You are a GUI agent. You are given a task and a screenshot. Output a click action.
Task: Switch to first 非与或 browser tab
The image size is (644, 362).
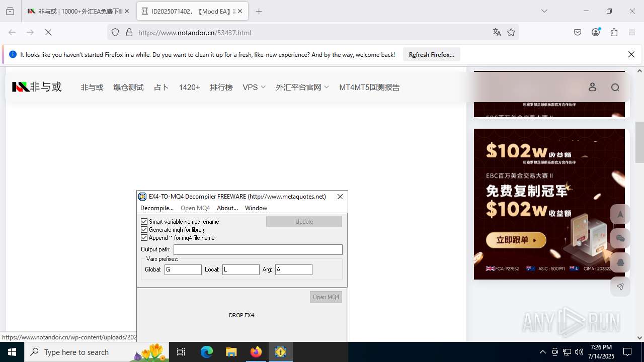click(78, 11)
